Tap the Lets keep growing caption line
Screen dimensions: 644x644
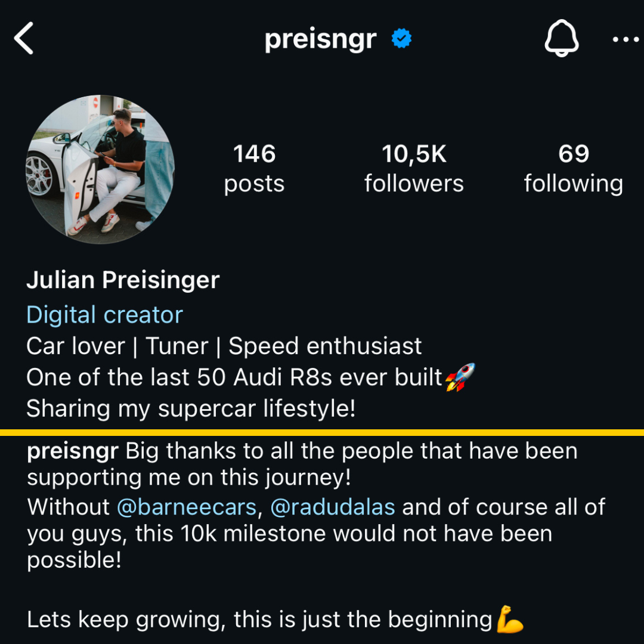pos(259,620)
